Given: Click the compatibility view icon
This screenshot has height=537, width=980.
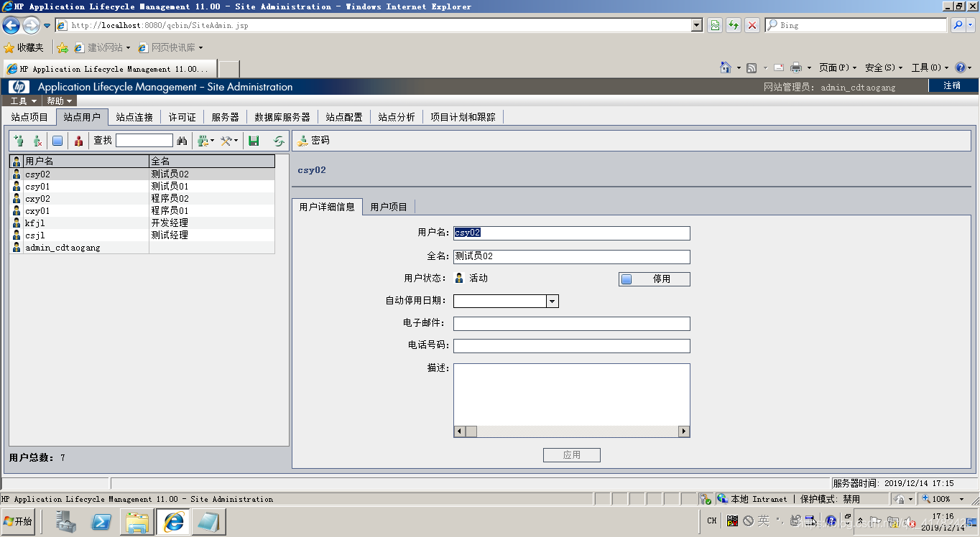Looking at the screenshot, I should coord(715,25).
